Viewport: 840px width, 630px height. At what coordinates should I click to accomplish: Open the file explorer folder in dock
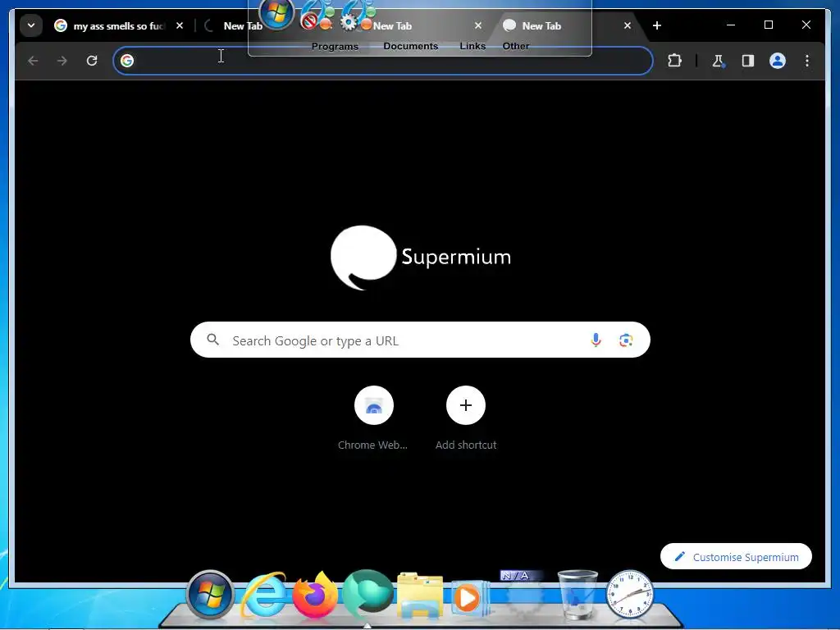419,596
